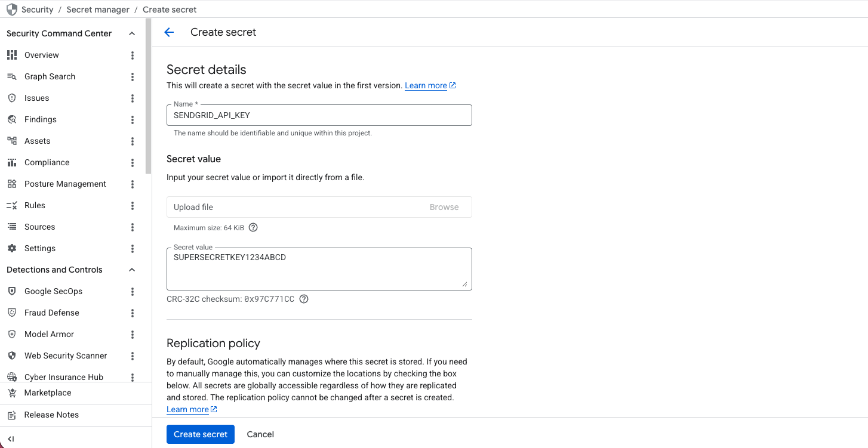Screen dimensions: 868x448
Task: Click the Compliance icon in sidebar
Action: click(x=12, y=162)
